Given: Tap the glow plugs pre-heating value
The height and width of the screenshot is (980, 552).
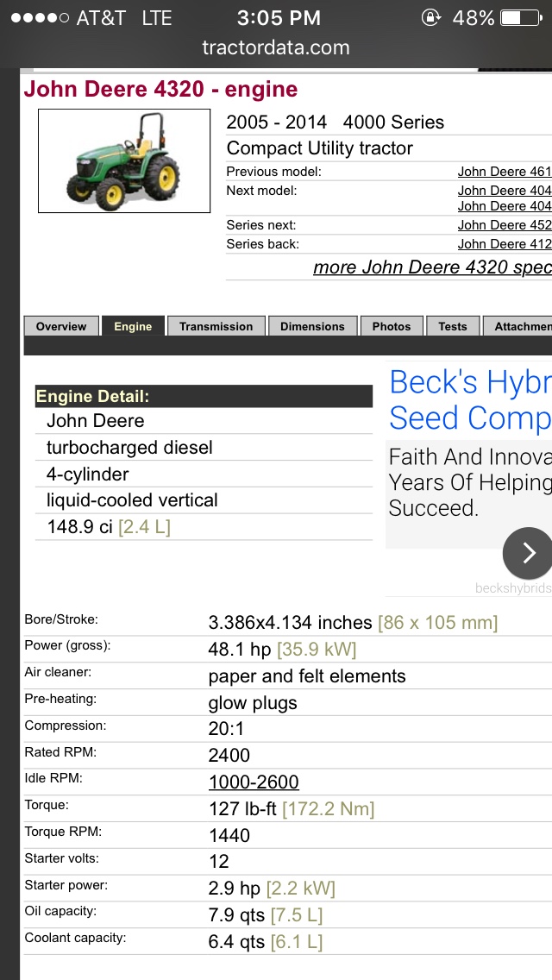Looking at the screenshot, I should point(253,703).
